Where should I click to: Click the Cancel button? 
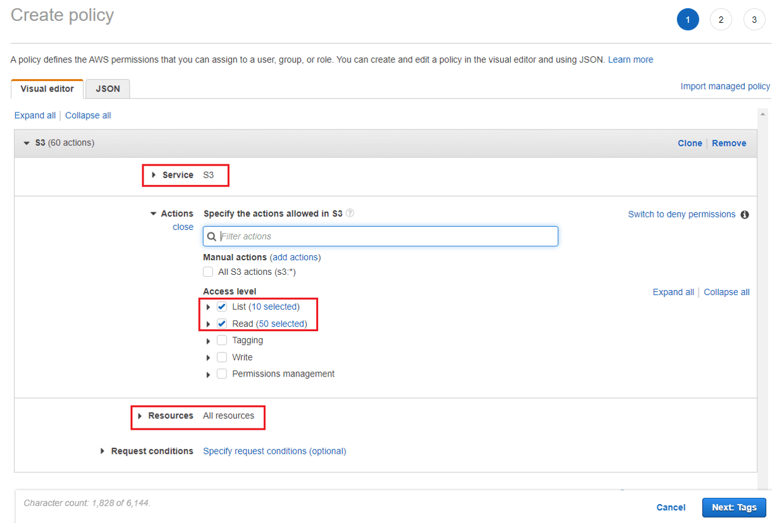(671, 507)
